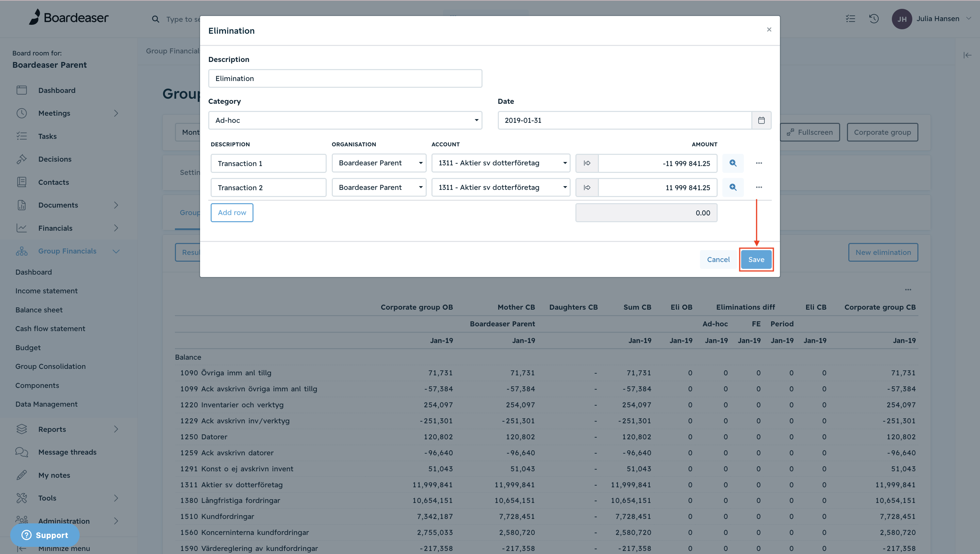Image resolution: width=980 pixels, height=554 pixels.
Task: Open the Date calendar picker icon
Action: click(761, 120)
